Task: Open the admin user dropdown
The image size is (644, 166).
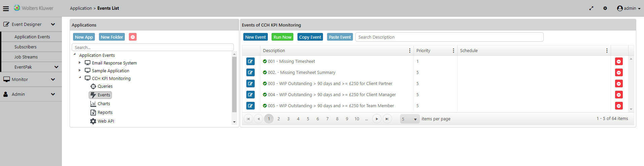Action: [x=629, y=8]
